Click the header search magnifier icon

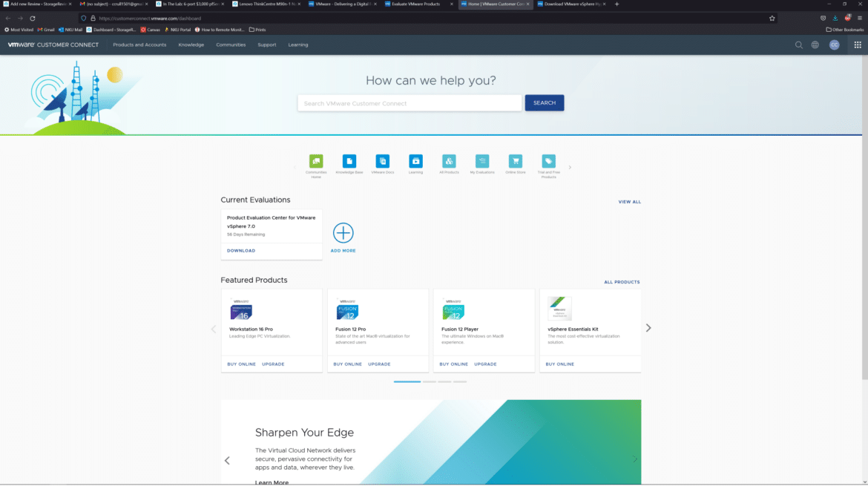point(799,45)
